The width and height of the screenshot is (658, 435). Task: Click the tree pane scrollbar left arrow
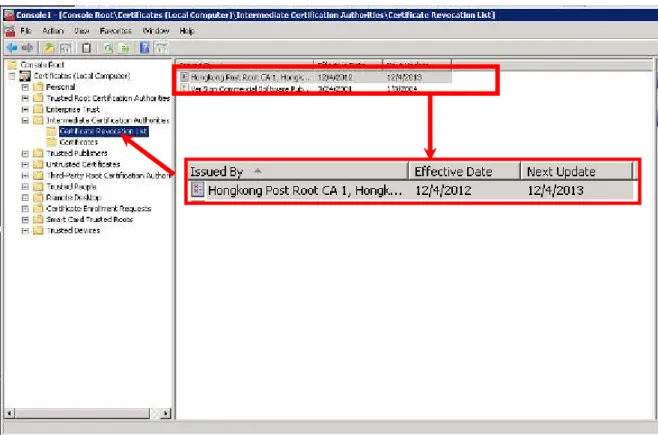click(9, 414)
